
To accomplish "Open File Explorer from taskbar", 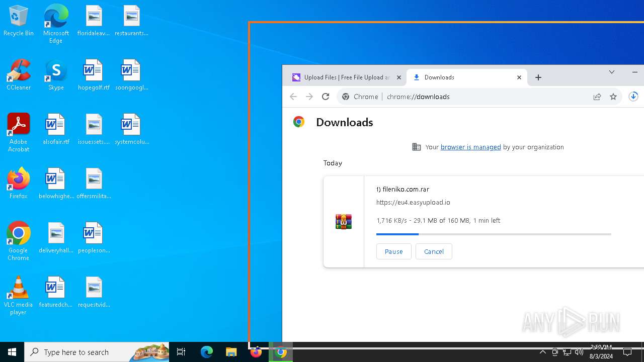I will (x=231, y=352).
